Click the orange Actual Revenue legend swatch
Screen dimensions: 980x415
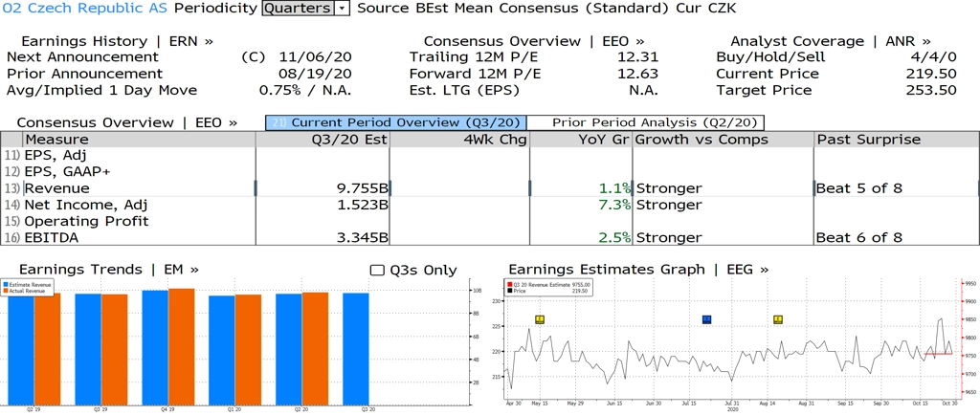6,290
